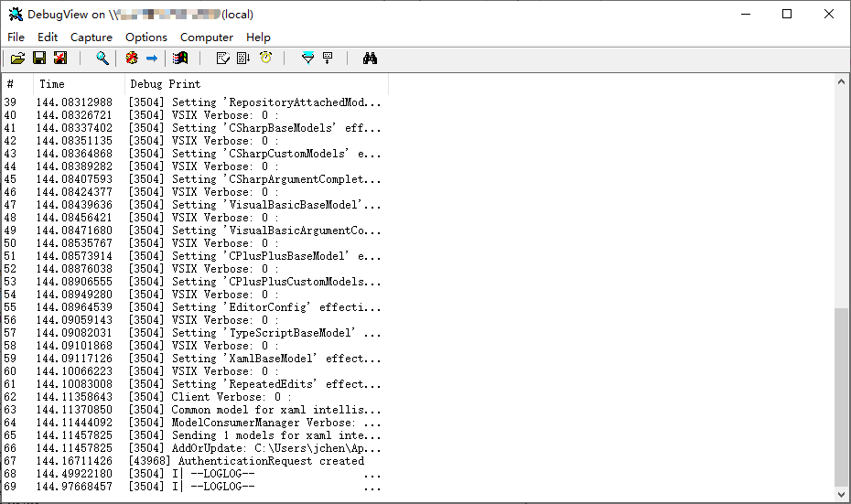
Task: Select row 63 'Common model for xaml' entry
Action: pos(193,410)
